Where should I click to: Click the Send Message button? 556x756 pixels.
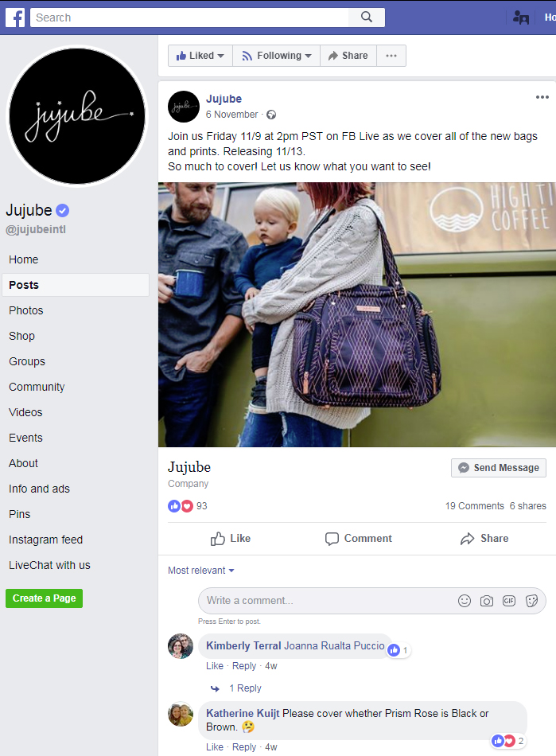499,468
